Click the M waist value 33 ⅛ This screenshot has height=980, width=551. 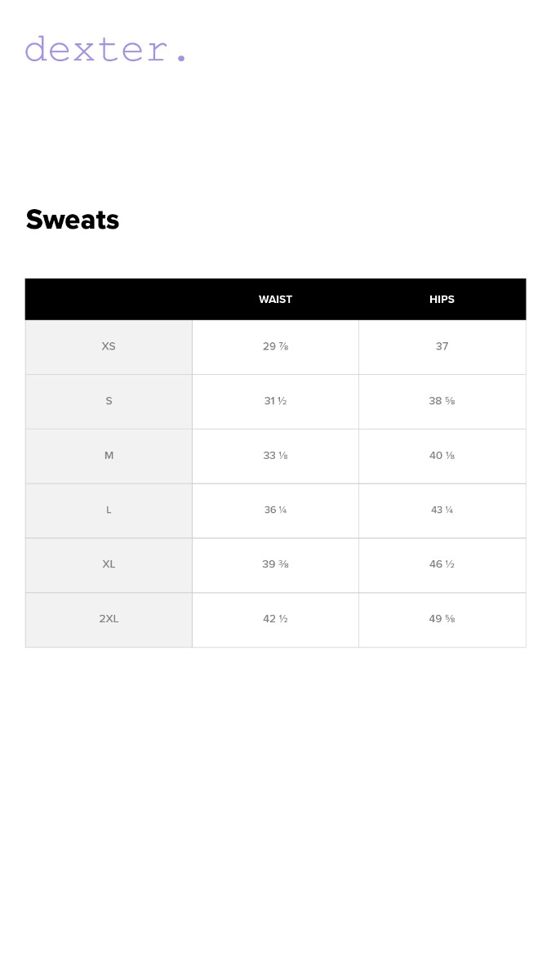275,456
